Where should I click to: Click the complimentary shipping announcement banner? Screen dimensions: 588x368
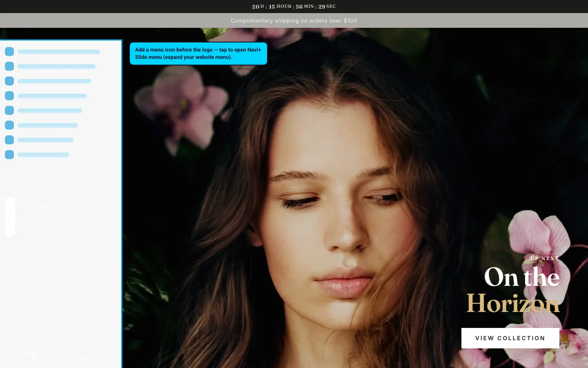(x=294, y=20)
